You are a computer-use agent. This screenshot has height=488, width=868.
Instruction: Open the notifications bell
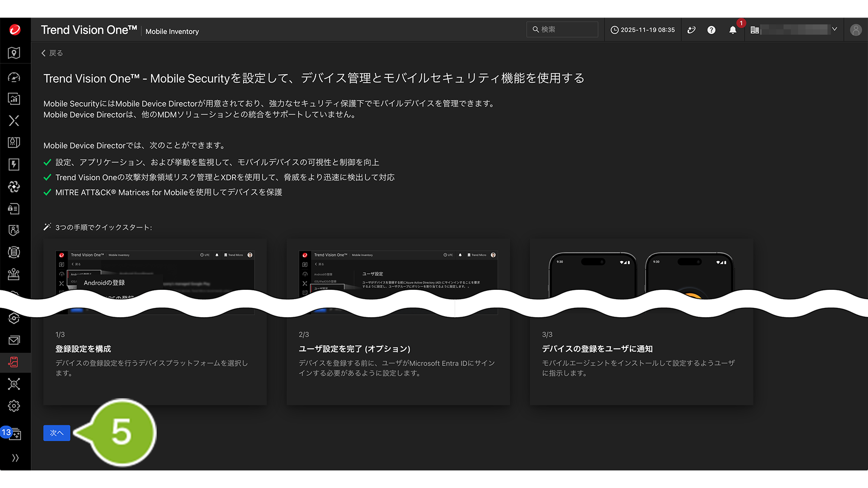pos(732,30)
